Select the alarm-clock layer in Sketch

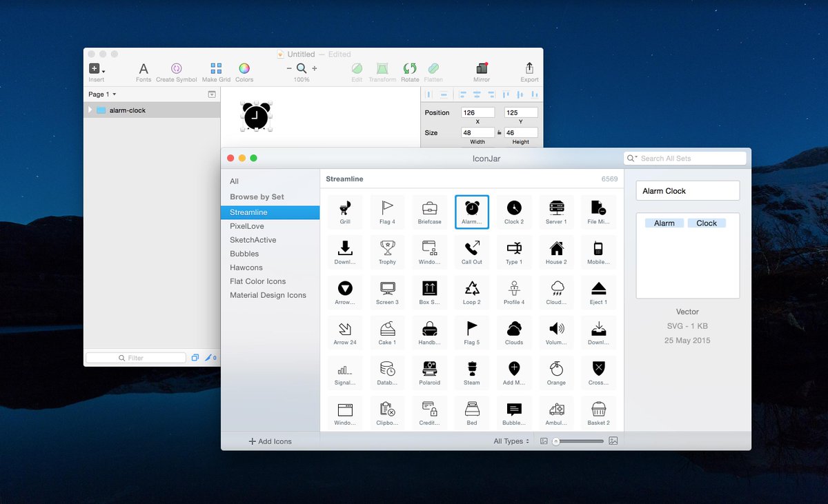coord(152,110)
